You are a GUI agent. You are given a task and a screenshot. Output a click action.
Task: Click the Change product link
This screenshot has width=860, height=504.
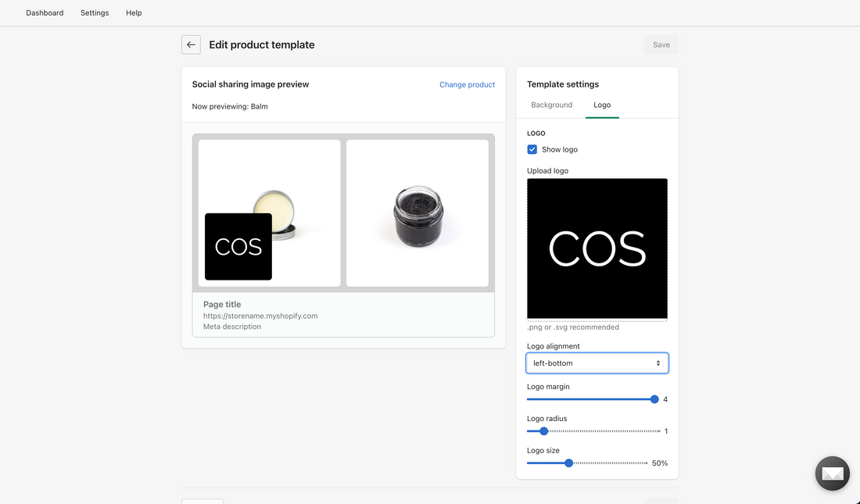click(467, 84)
